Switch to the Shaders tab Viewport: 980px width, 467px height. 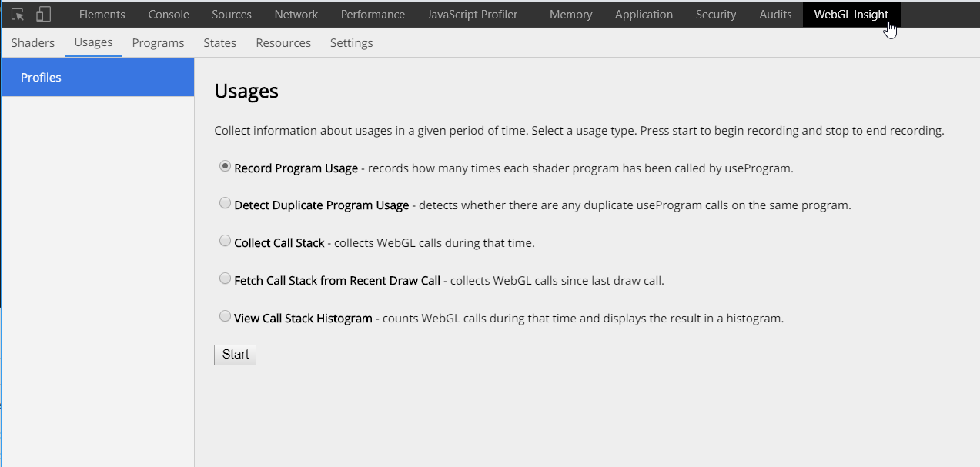click(33, 43)
